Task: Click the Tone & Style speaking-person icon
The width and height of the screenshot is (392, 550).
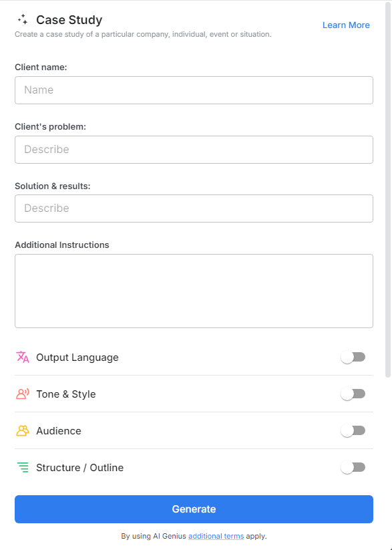Action: click(x=22, y=394)
